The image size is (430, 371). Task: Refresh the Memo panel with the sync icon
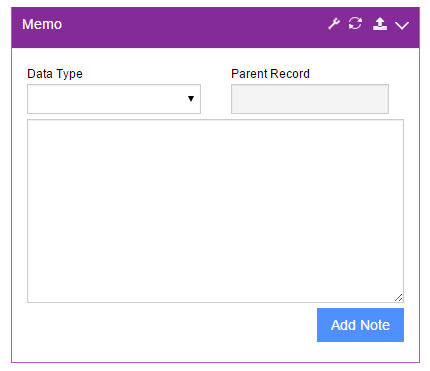355,24
